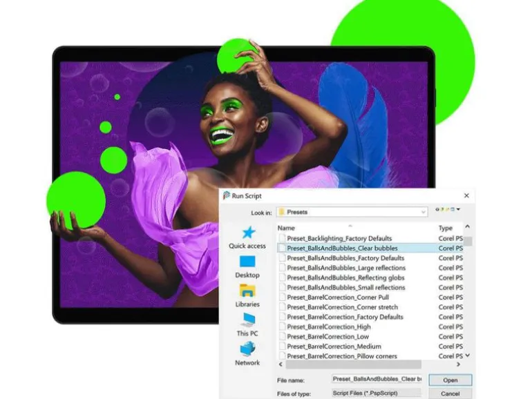
Task: Open the Quick access star location
Action: click(x=247, y=237)
